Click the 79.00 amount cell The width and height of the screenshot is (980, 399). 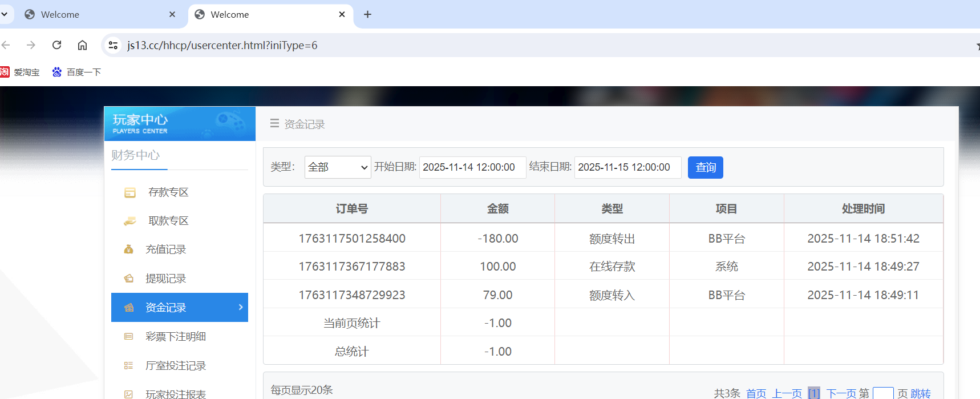tap(498, 295)
